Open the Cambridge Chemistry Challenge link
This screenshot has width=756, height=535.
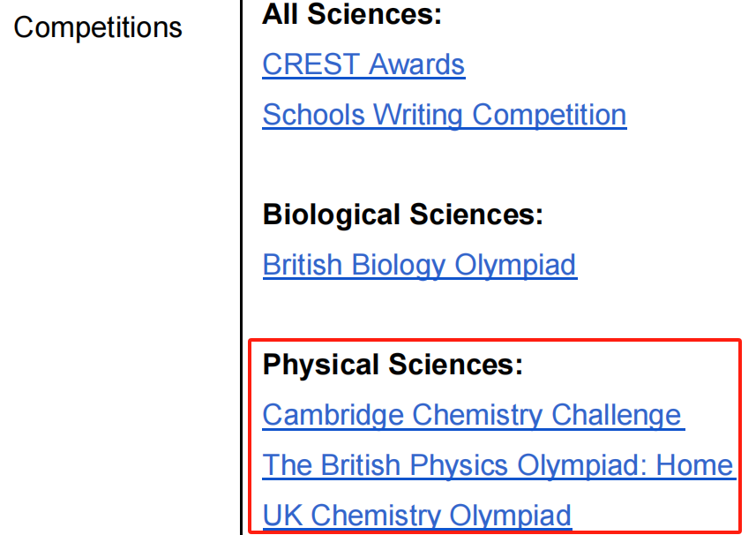[472, 415]
